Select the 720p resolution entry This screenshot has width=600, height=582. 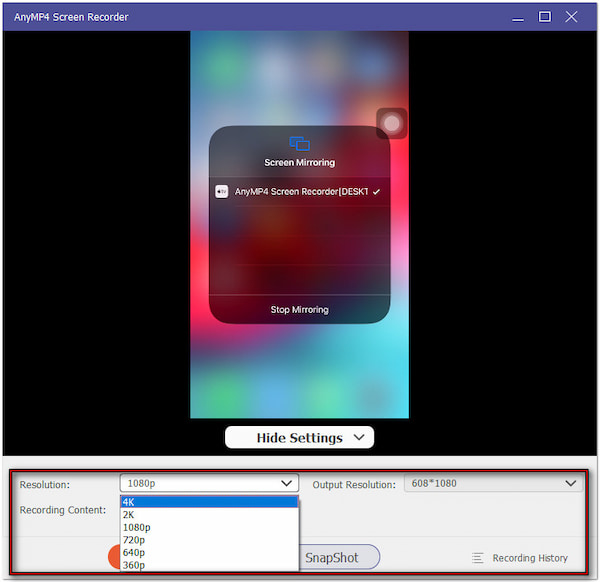click(x=209, y=540)
